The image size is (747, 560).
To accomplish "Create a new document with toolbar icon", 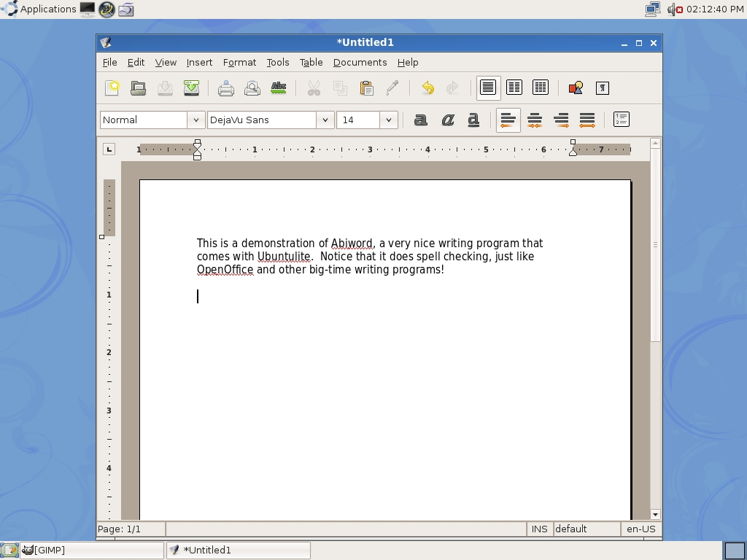I will click(112, 88).
